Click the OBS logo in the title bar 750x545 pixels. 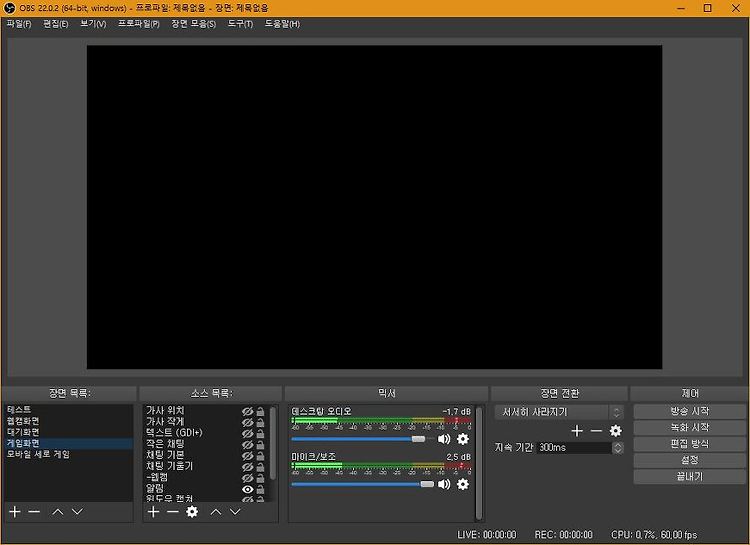9,8
